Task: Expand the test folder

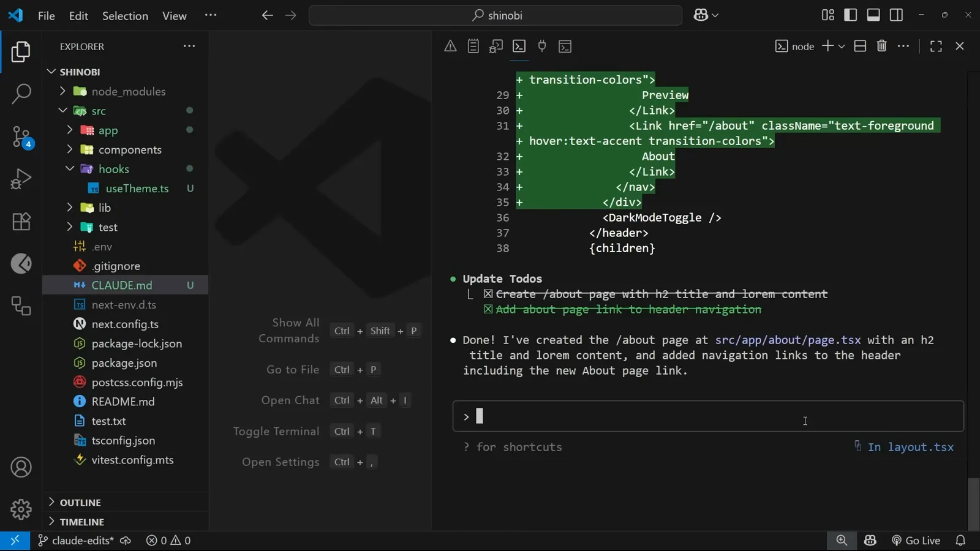Action: point(69,227)
